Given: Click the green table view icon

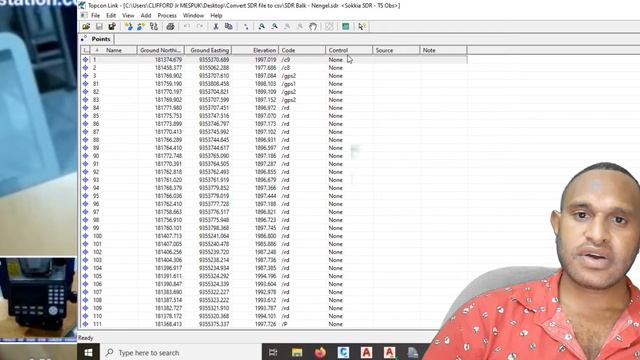Looking at the screenshot, I should coord(345,27).
